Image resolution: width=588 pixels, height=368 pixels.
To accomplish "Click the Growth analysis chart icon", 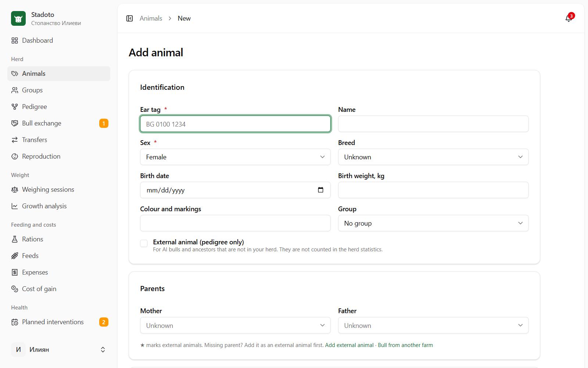I will (x=15, y=206).
